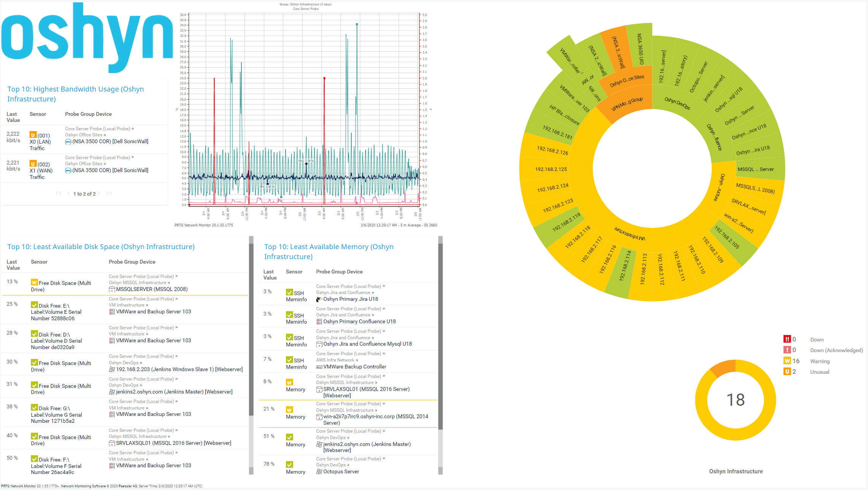Open Top 10 Least Available Memory heading
868x490 pixels.
(329, 252)
